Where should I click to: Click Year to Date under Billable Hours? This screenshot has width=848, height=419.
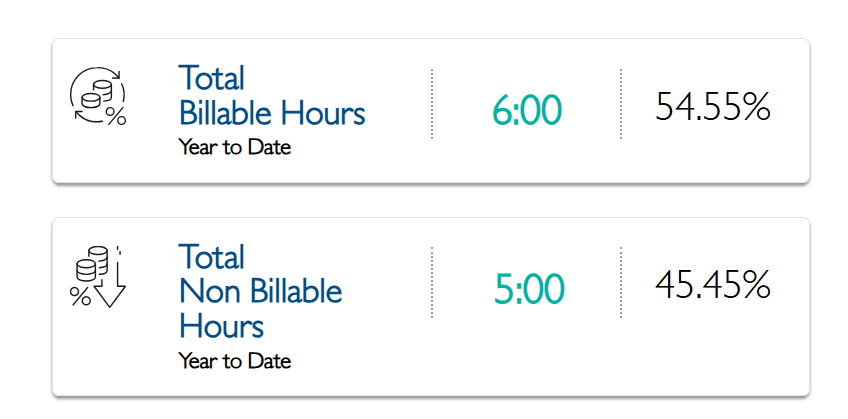(235, 147)
